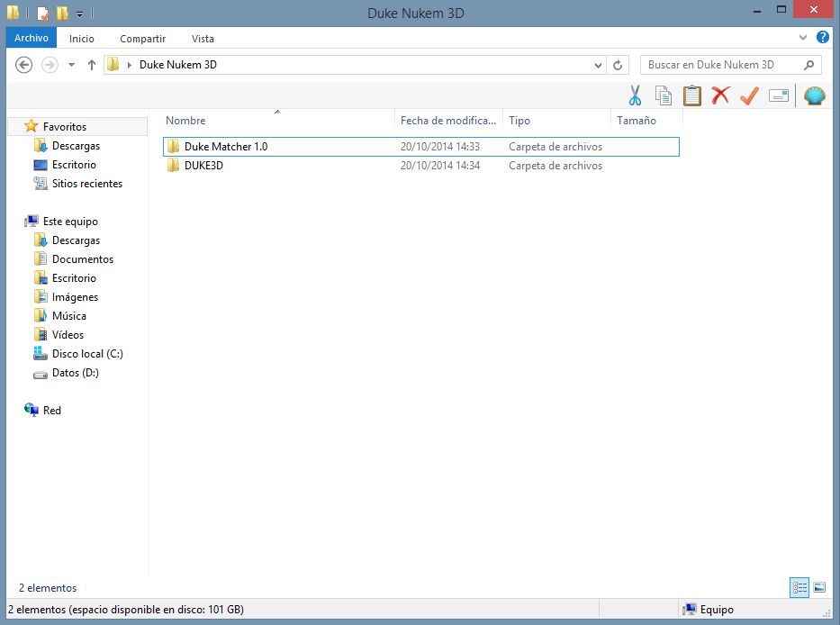Click the New folder quick access icon
Screen dimensions: 840x625
click(62, 13)
